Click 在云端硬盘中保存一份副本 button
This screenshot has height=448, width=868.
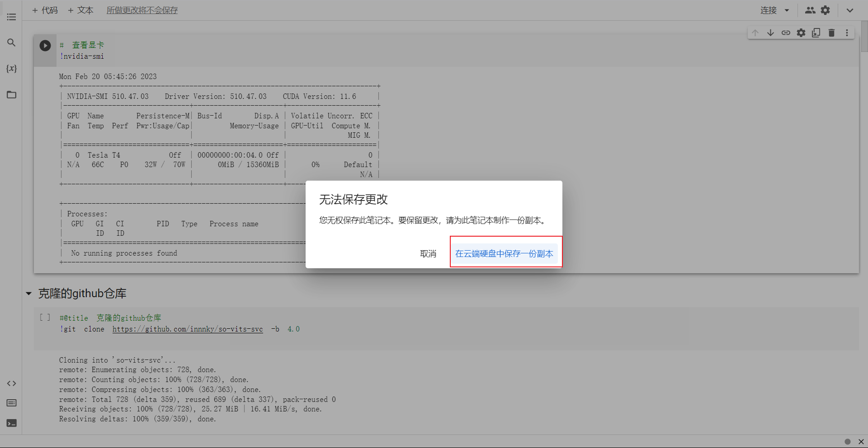coord(504,254)
